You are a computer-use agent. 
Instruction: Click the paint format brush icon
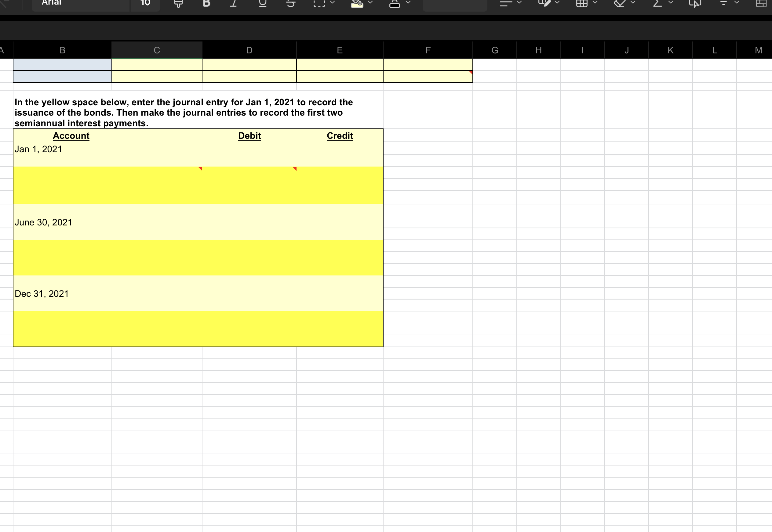178,3
